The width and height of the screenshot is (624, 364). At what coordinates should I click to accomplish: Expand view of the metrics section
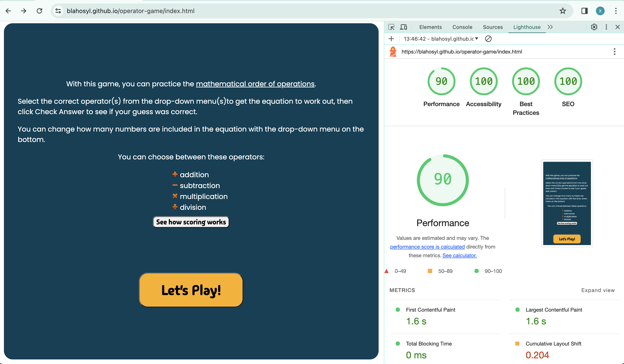coord(598,290)
